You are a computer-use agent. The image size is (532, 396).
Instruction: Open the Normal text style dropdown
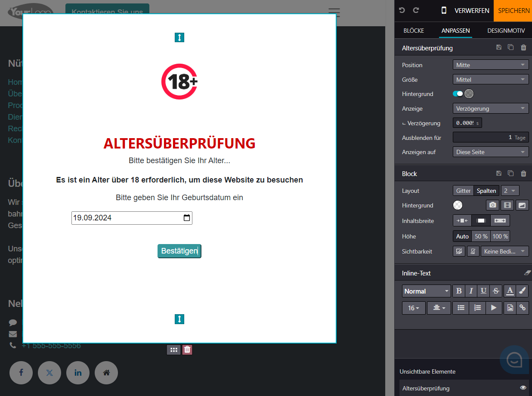(x=426, y=291)
